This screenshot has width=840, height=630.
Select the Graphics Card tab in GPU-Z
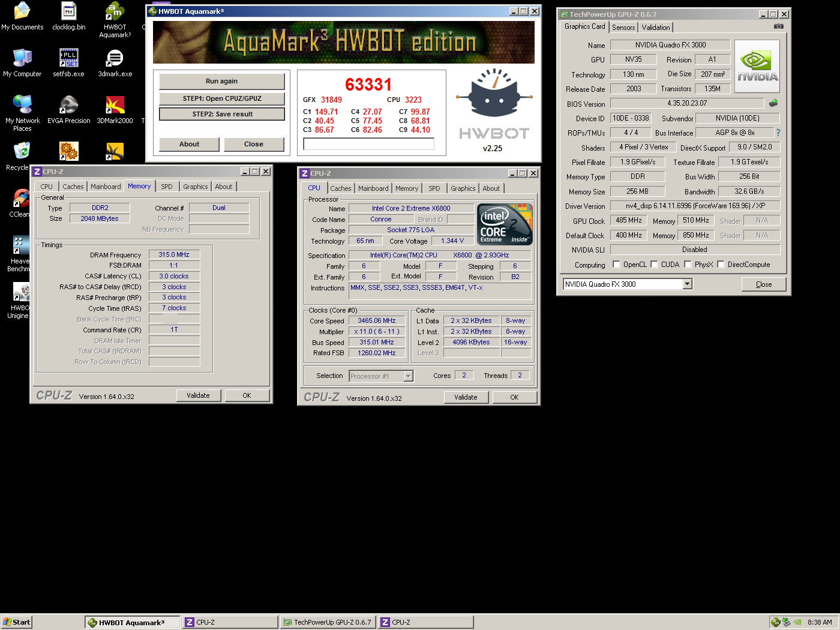click(584, 26)
